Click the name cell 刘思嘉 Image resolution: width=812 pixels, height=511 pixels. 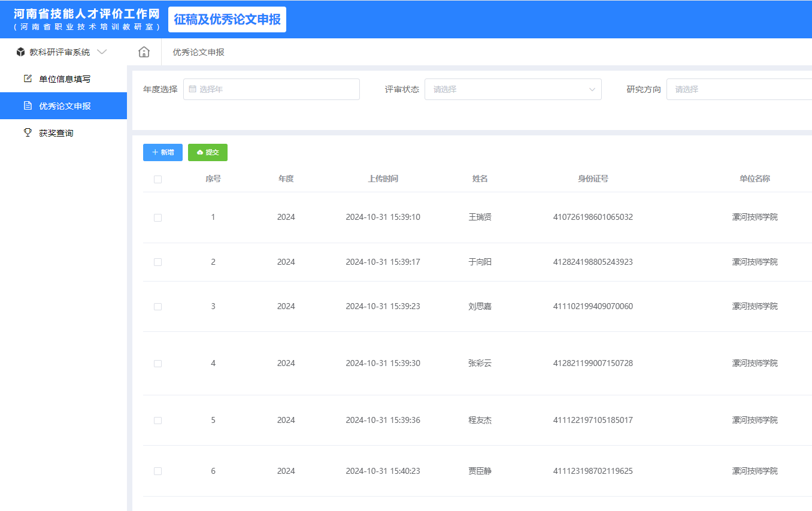coord(480,306)
